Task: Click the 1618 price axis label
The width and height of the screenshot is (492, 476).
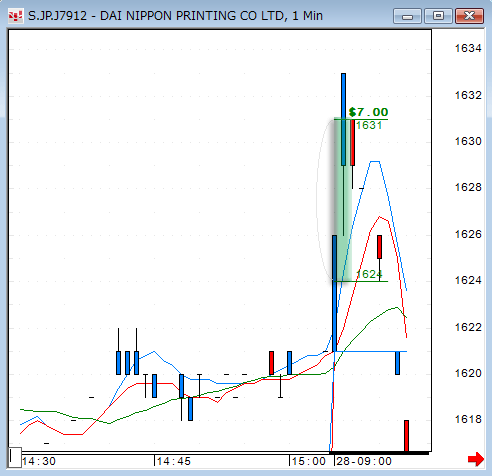Action: (x=468, y=419)
